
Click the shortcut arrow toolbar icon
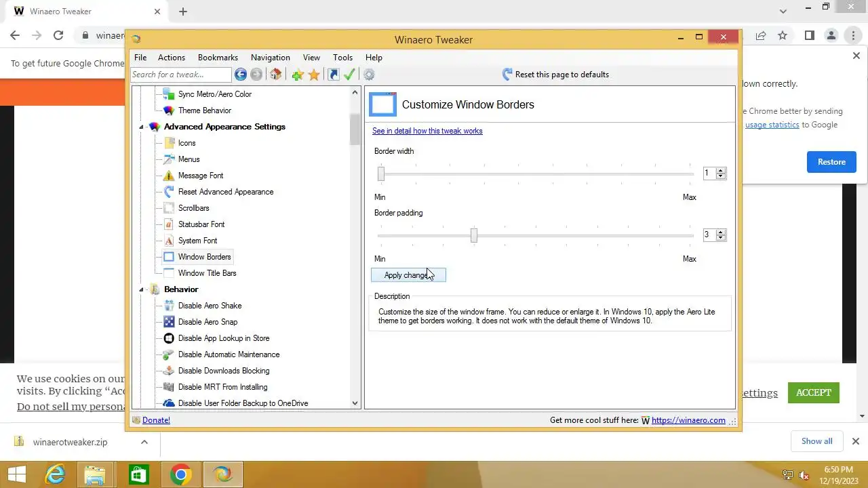click(334, 75)
